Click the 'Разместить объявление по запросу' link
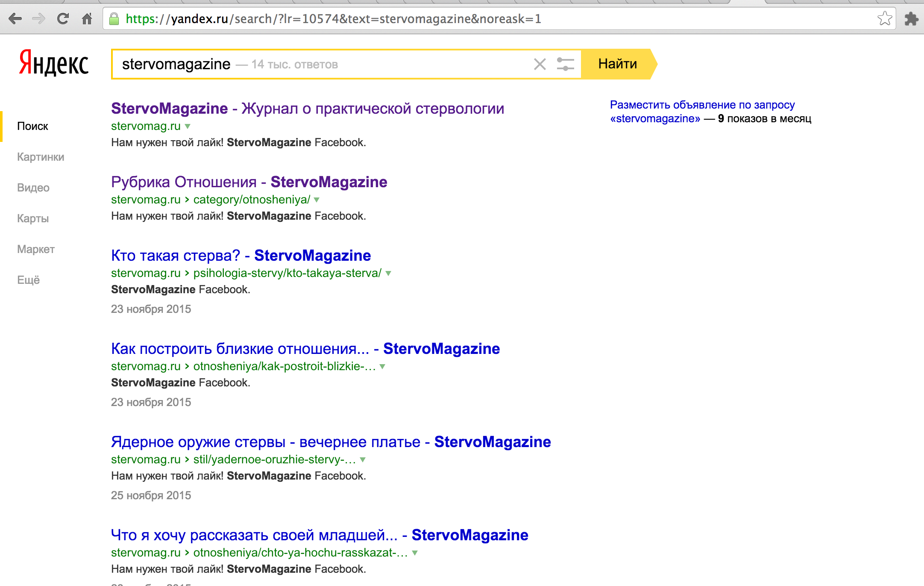This screenshot has width=924, height=586. (702, 105)
